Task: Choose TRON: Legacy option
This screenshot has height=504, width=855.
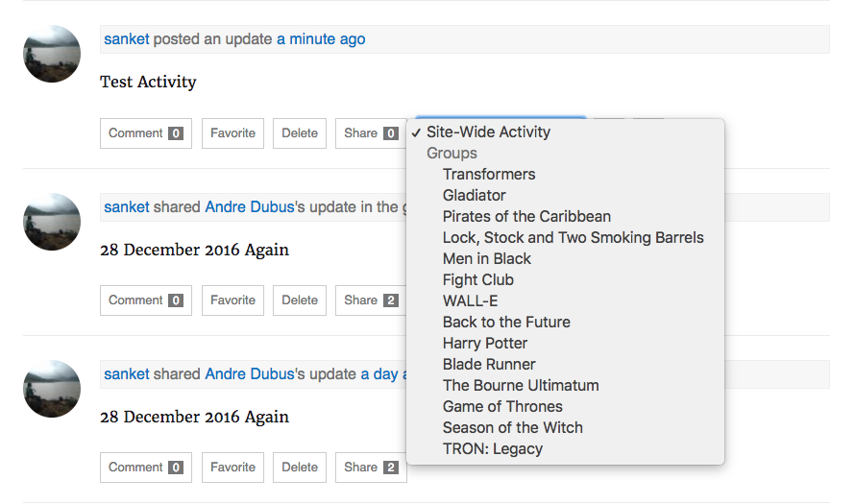Action: 492,449
